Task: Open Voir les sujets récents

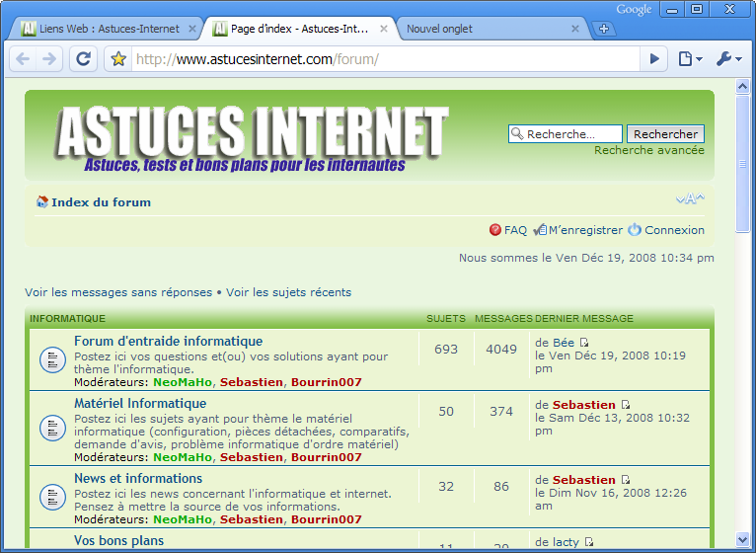Action: (x=288, y=292)
